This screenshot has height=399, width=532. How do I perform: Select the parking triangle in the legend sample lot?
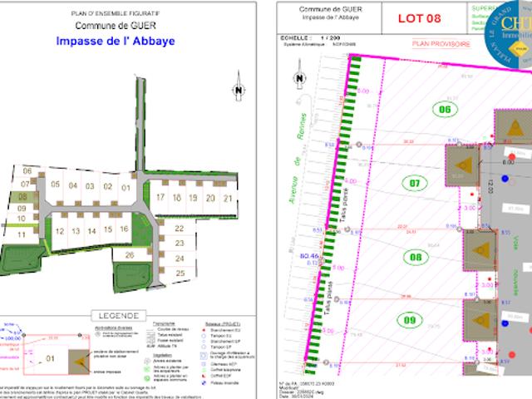80,362
